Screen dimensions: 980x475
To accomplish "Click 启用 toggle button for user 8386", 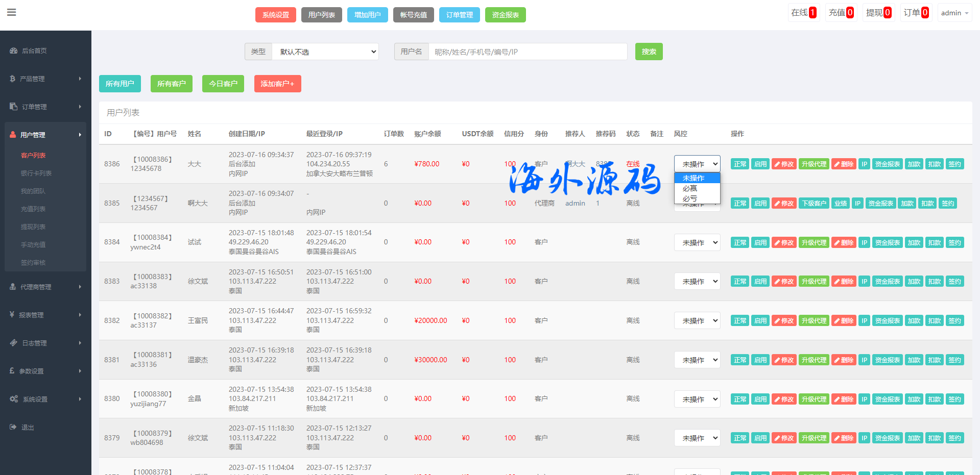I will 760,164.
